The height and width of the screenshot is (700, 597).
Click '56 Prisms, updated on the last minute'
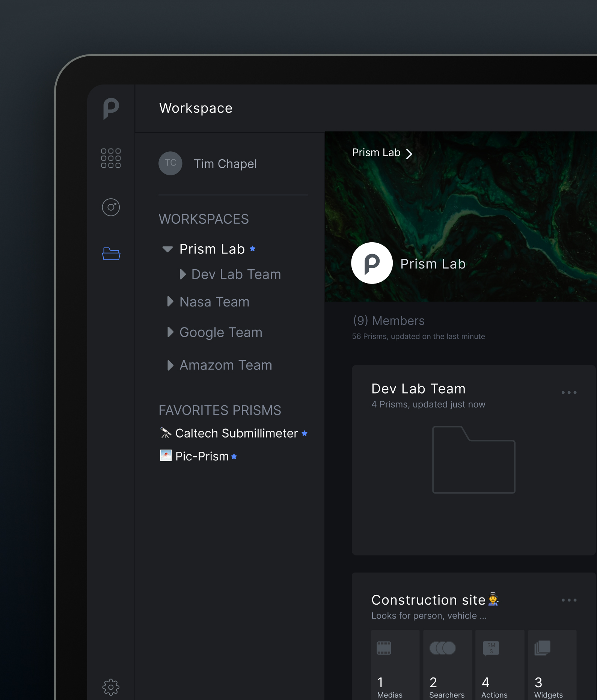point(419,336)
